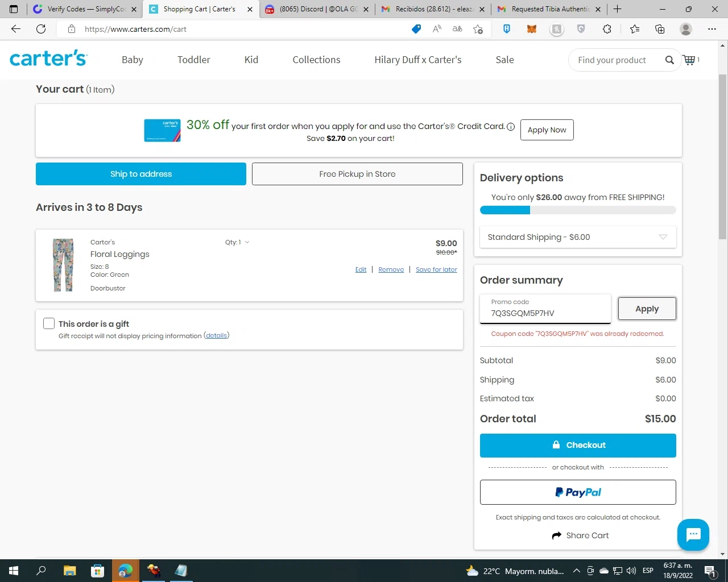Viewport: 728px width, 582px height.
Task: Select Free Pickup in Store option
Action: pos(357,174)
